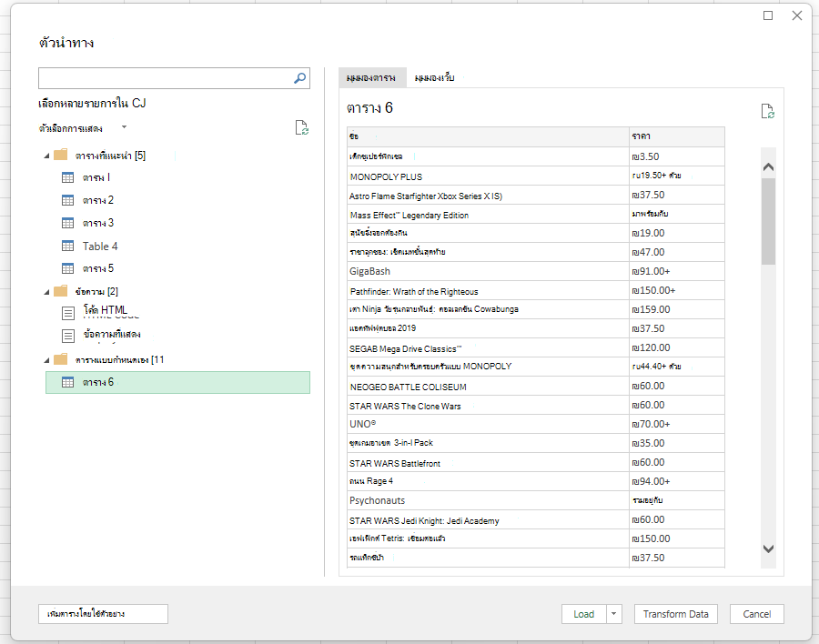Open the display options dropdown
Screen dimensions: 819x644
[124, 127]
